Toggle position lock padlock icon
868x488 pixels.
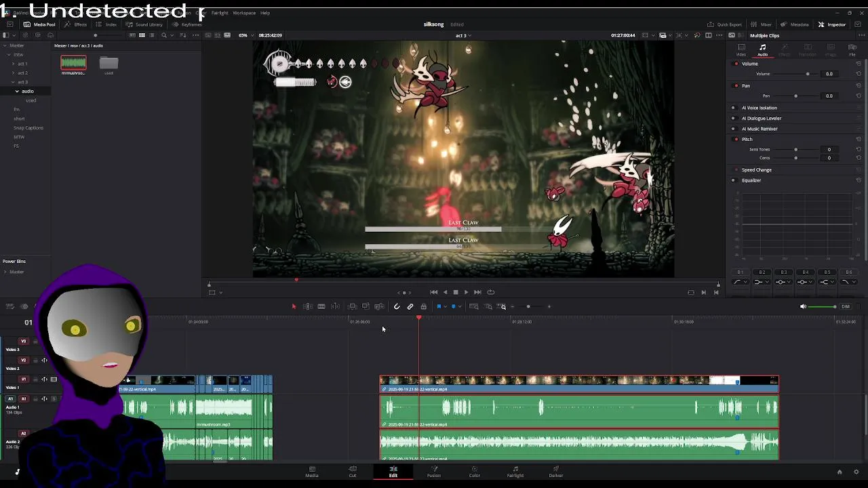click(423, 306)
